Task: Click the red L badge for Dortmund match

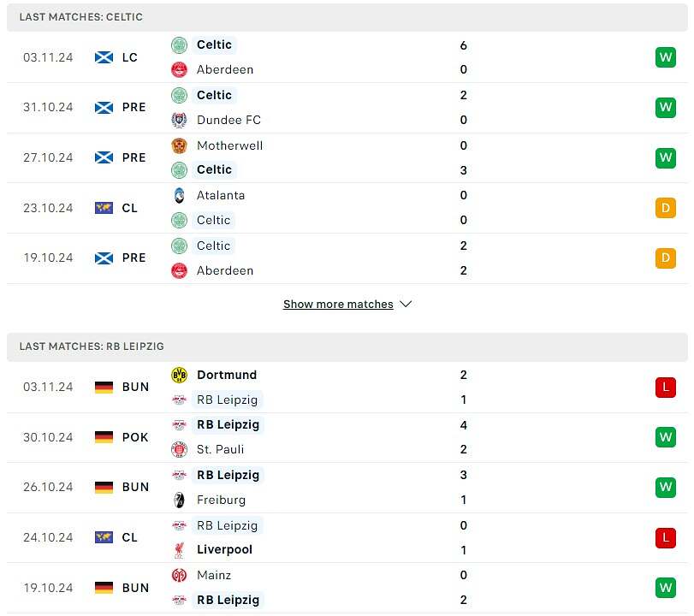Action: (x=665, y=387)
